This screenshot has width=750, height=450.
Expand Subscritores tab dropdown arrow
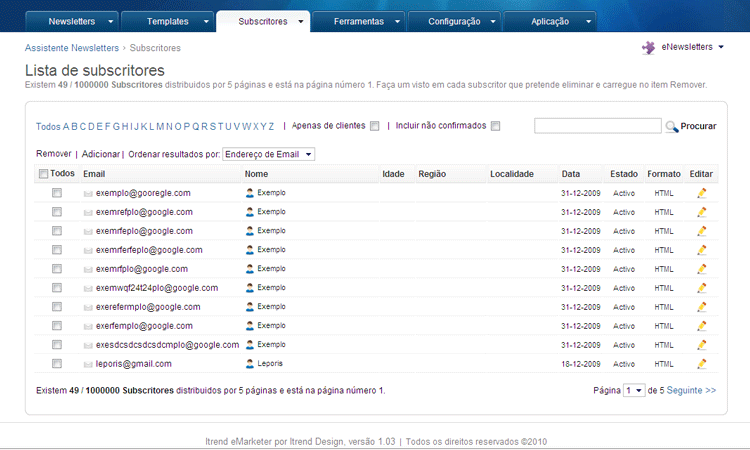[x=301, y=22]
